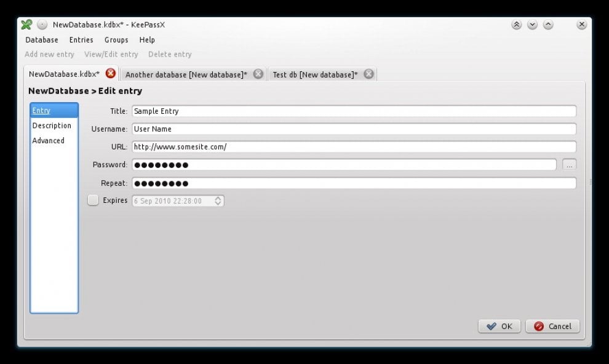Confirm with the OK button
This screenshot has width=609, height=364.
pos(499,326)
